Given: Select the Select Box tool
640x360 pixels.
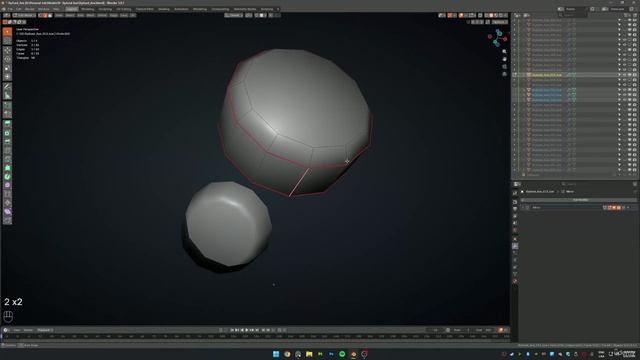Looking at the screenshot, I should tap(7, 32).
